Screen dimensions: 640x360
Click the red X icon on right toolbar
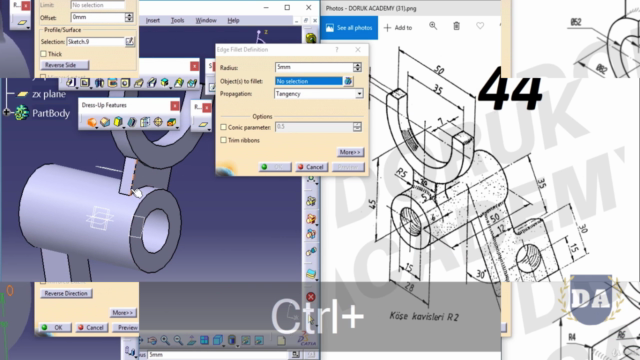pyautogui.click(x=311, y=297)
